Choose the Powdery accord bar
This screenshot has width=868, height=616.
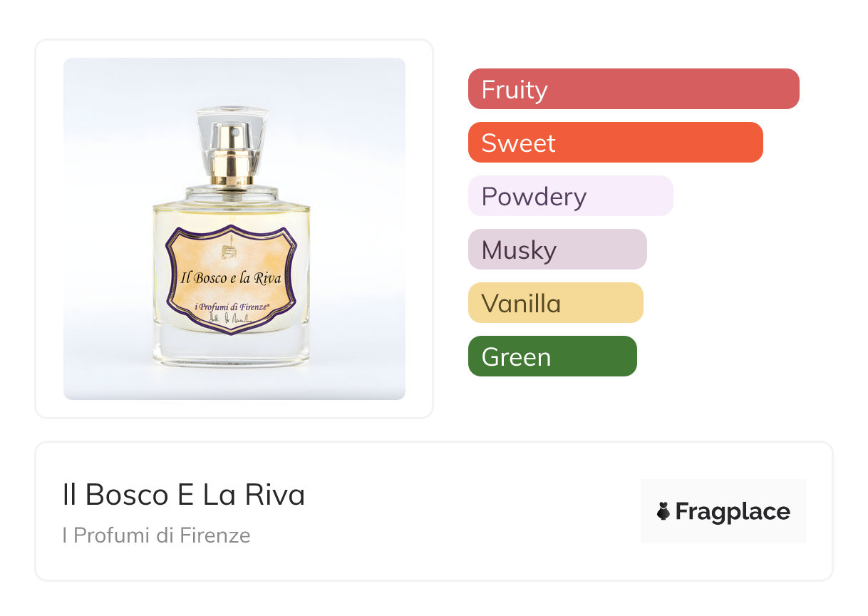tap(570, 196)
